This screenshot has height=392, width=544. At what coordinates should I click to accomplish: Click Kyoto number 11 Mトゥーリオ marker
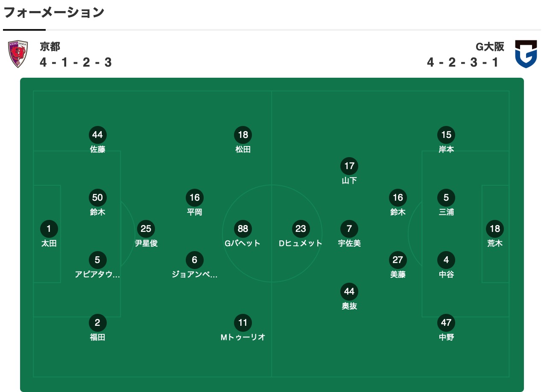243,323
